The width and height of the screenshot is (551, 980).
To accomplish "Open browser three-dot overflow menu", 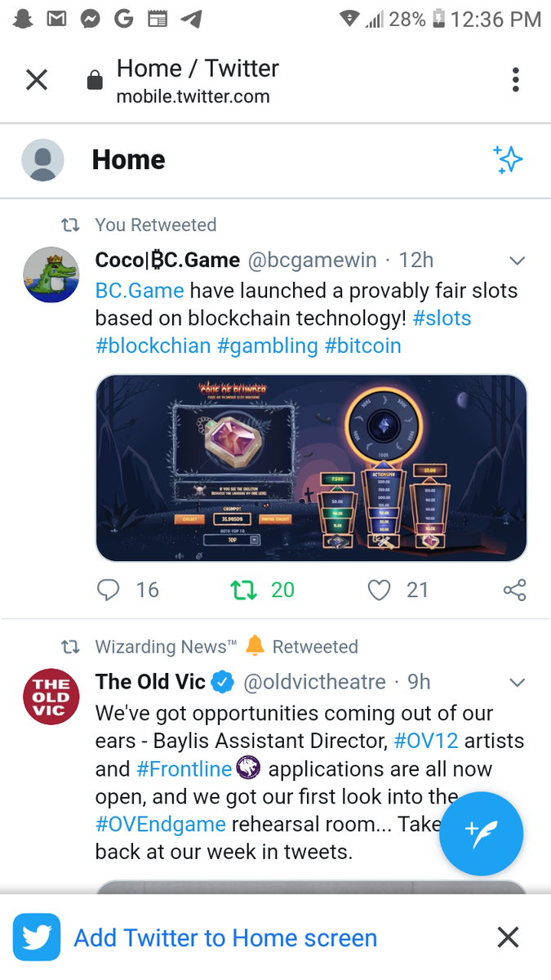I will [x=515, y=80].
